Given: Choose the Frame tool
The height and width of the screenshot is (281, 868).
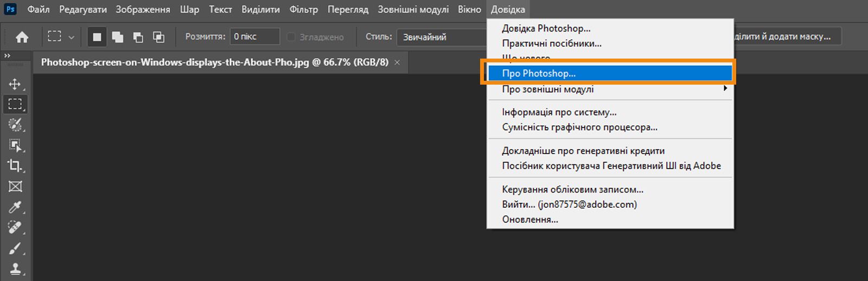Looking at the screenshot, I should point(15,187).
